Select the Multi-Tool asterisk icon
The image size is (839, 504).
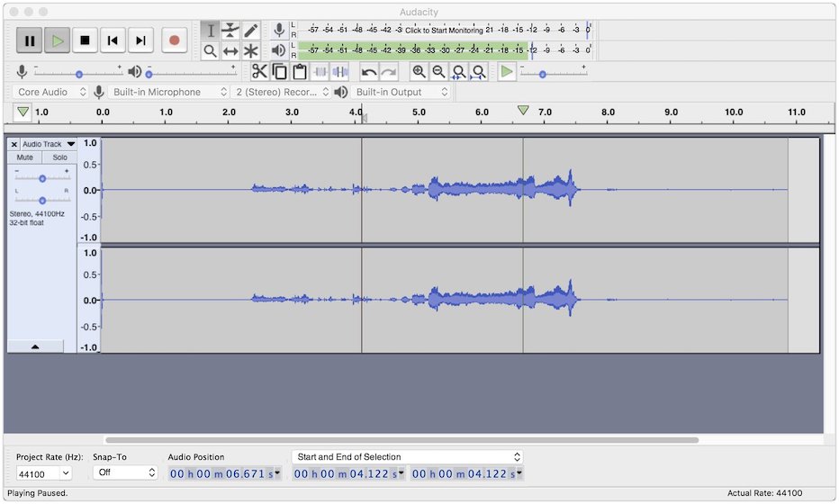[251, 51]
